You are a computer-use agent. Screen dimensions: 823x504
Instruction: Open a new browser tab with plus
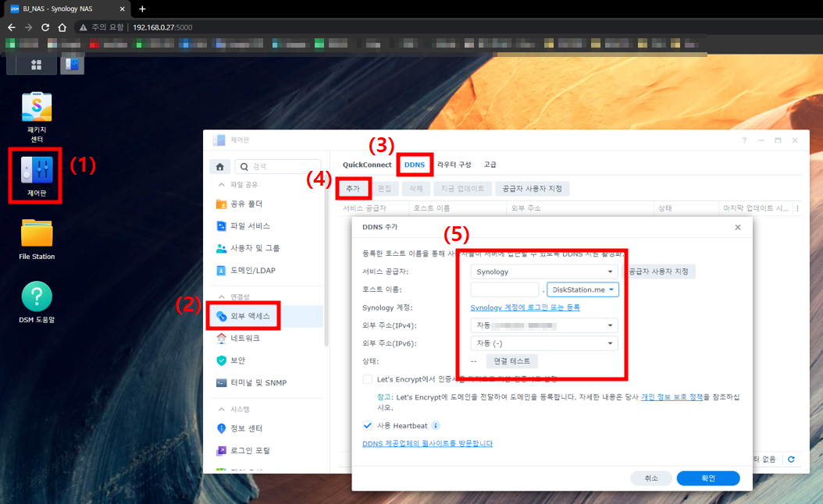point(142,9)
